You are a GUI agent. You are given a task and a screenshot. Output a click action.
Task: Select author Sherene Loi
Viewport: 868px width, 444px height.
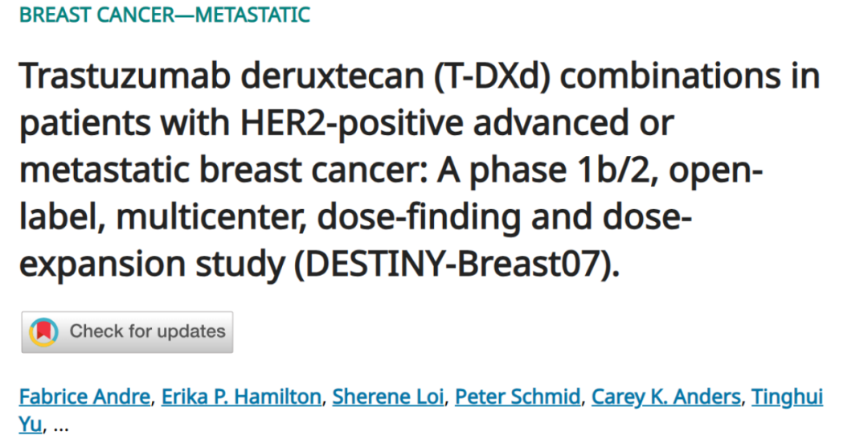pos(388,397)
